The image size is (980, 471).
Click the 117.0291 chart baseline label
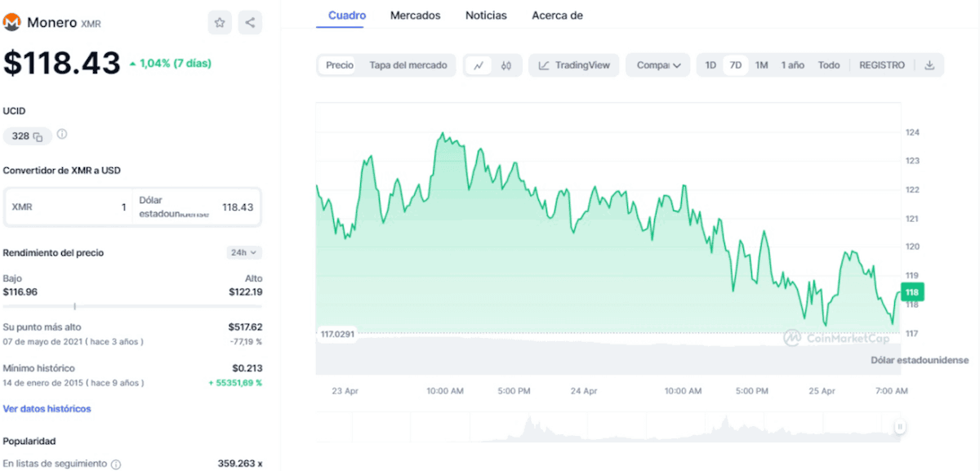(x=338, y=334)
